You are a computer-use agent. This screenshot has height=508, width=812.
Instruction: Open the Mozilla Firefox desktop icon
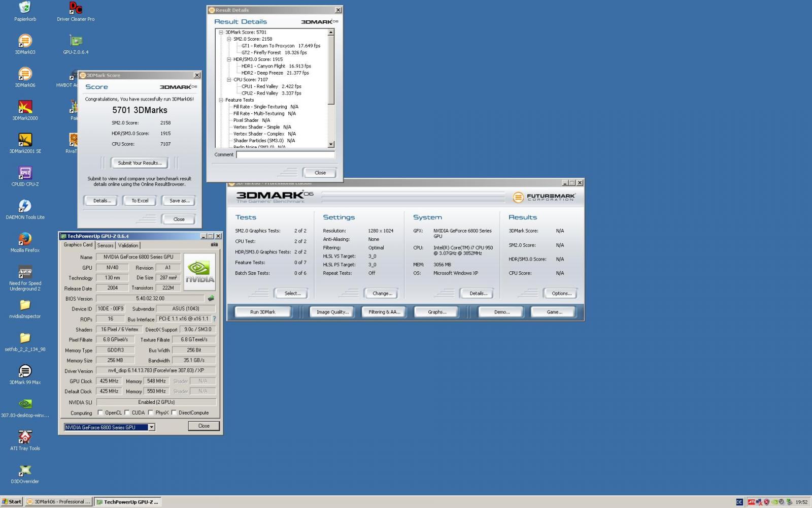coord(25,239)
